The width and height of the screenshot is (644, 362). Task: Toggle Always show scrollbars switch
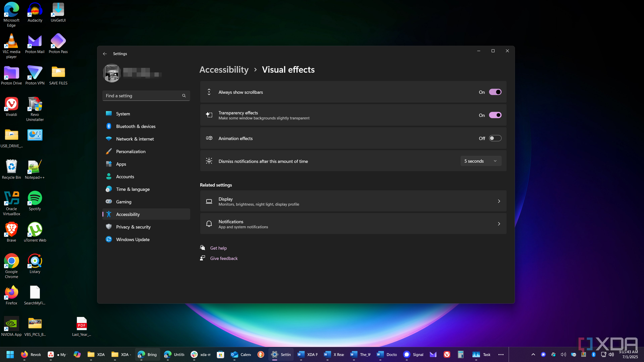(495, 92)
